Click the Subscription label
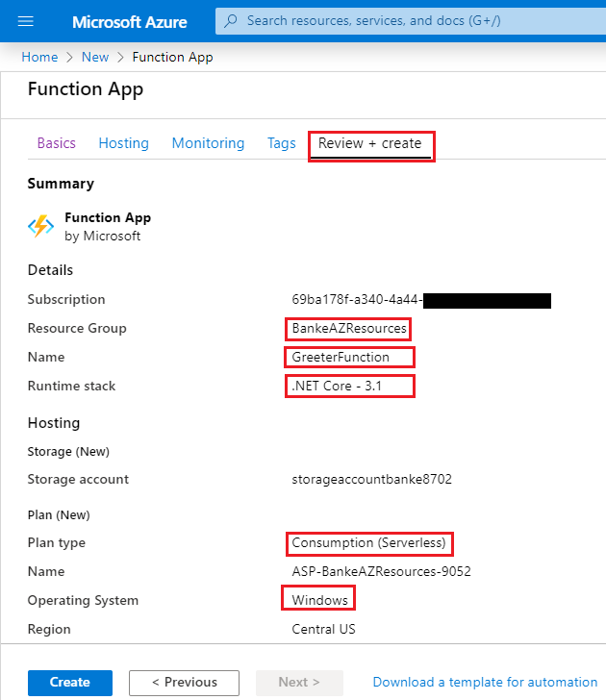Screen dimensions: 606x700 click(66, 300)
